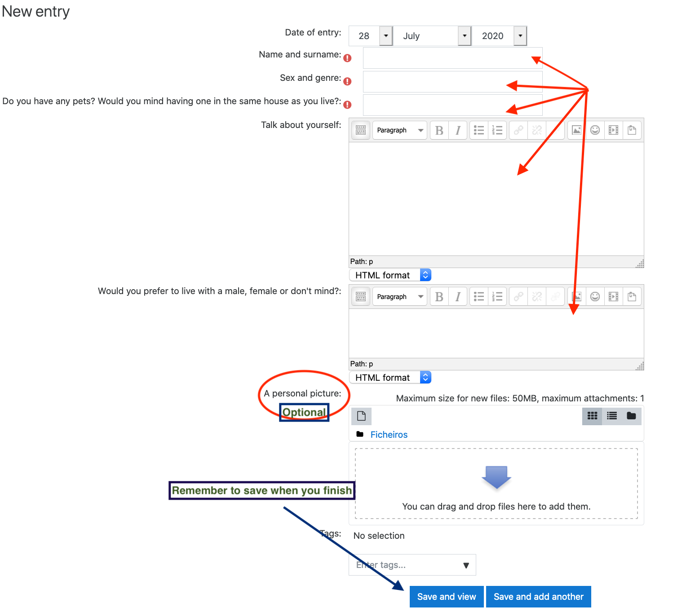Insert Moodle media in 'Talk about yourself' editor
The width and height of the screenshot is (673, 616).
(x=613, y=130)
